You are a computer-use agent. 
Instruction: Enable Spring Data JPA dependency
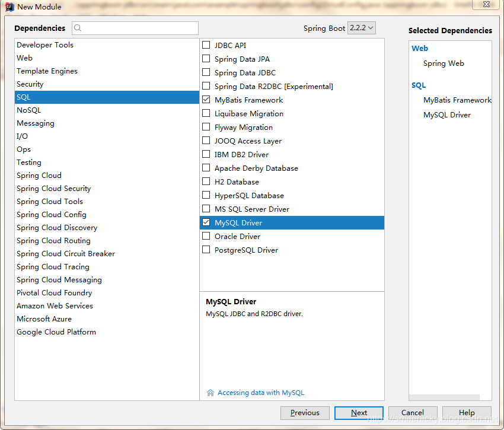point(206,59)
